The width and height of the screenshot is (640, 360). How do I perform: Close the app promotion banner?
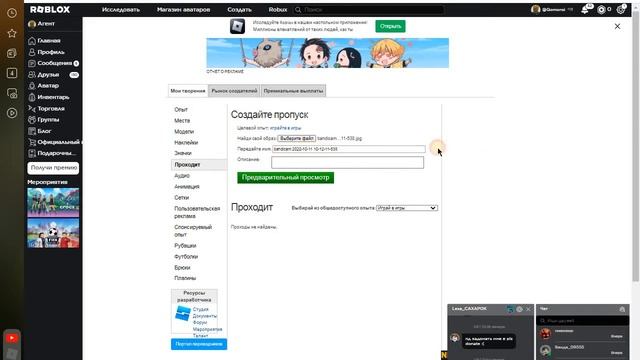pos(617,26)
